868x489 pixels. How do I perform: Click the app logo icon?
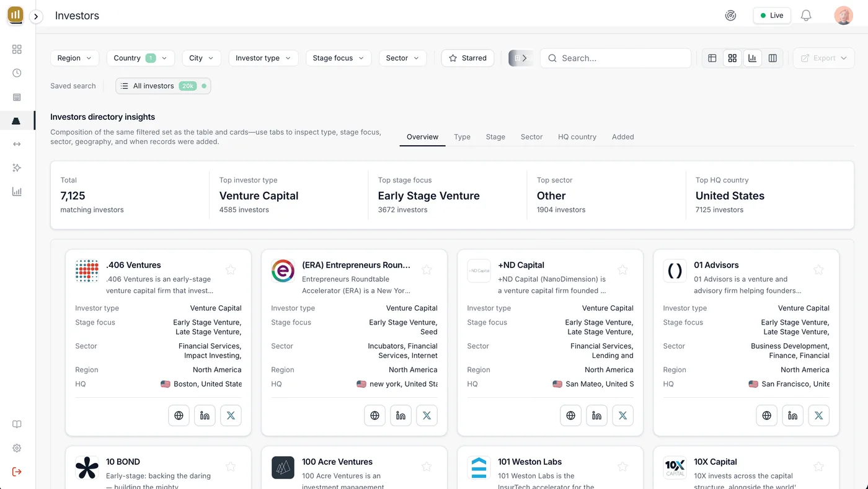(x=15, y=15)
